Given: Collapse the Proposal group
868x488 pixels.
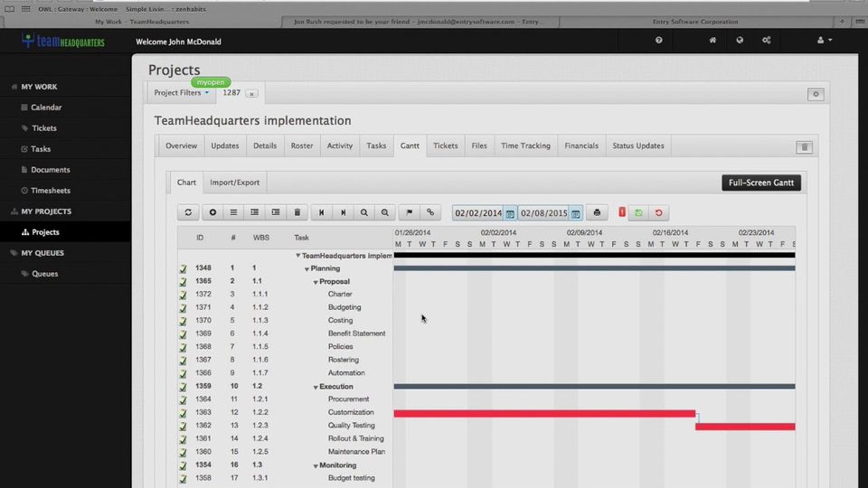Looking at the screenshot, I should tap(316, 282).
